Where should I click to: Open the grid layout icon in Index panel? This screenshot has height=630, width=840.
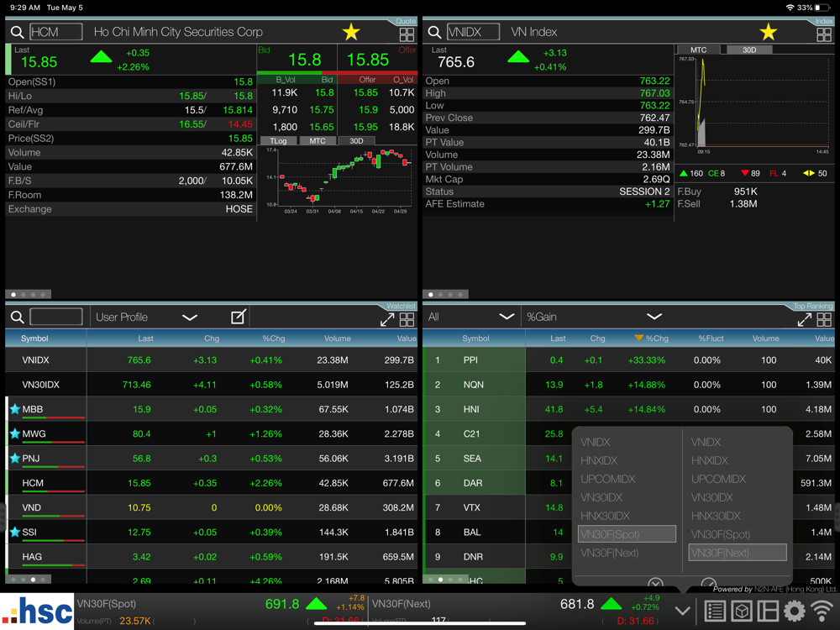point(824,34)
